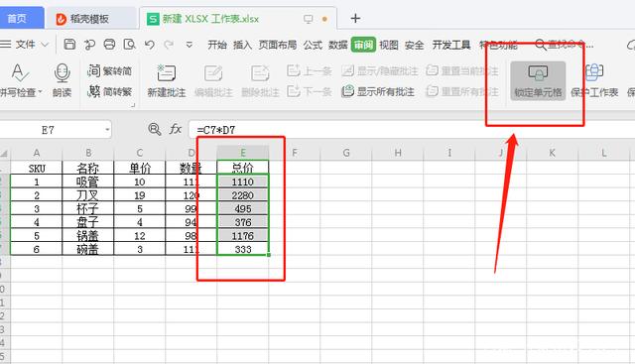Image resolution: width=635 pixels, height=364 pixels.
Task: Open Print Preview from quick toolbar
Action: 130,44
